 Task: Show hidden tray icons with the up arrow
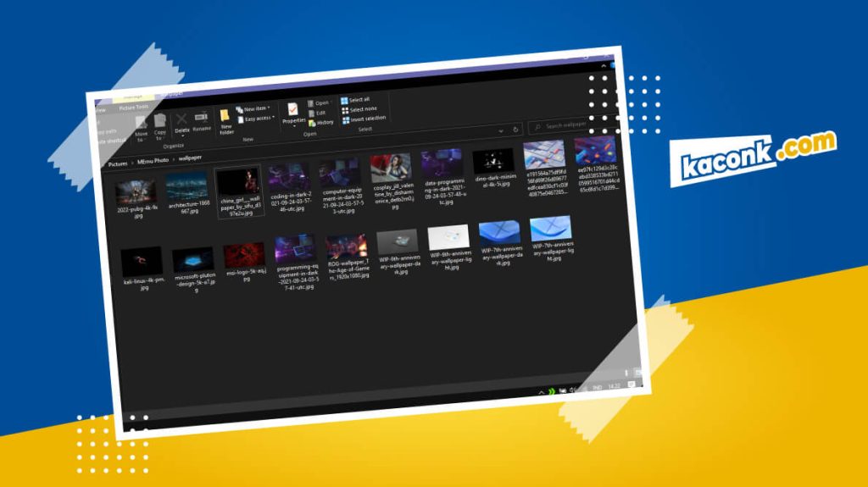(542, 392)
